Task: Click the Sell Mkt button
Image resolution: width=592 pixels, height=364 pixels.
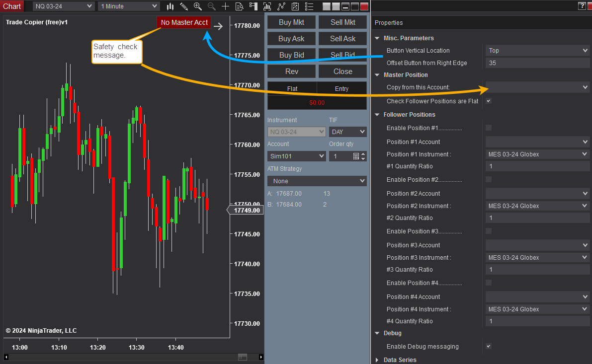Action: 343,22
